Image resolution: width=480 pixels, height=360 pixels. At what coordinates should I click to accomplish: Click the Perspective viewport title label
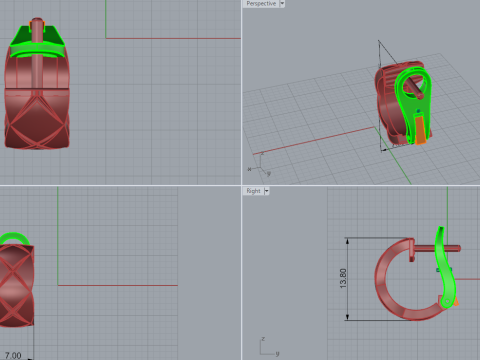coord(261,4)
